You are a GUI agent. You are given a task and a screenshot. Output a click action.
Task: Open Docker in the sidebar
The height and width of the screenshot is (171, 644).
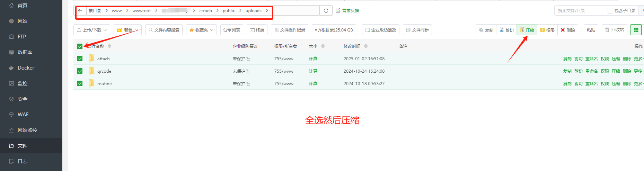pos(26,68)
